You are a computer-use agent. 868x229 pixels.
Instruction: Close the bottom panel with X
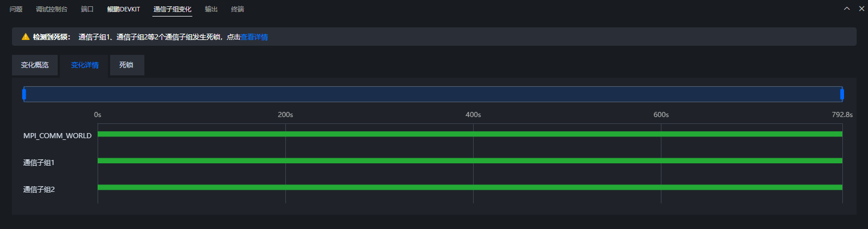(x=862, y=9)
